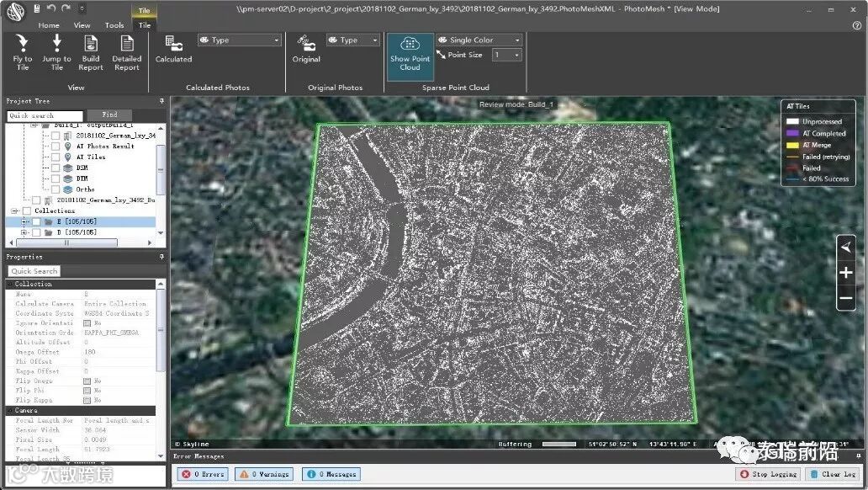Expand the Collections tree node
The width and height of the screenshot is (868, 490).
click(15, 210)
